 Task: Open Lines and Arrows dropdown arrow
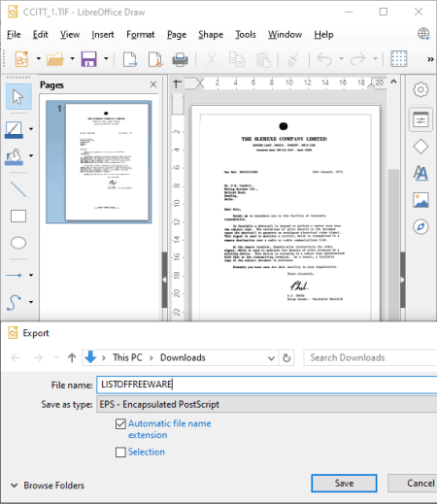[x=31, y=275]
